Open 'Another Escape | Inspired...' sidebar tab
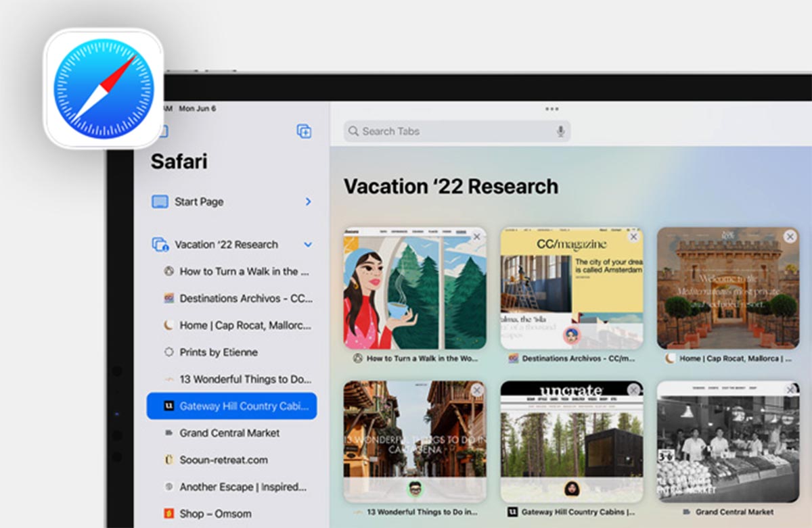812x528 pixels. pyautogui.click(x=232, y=487)
